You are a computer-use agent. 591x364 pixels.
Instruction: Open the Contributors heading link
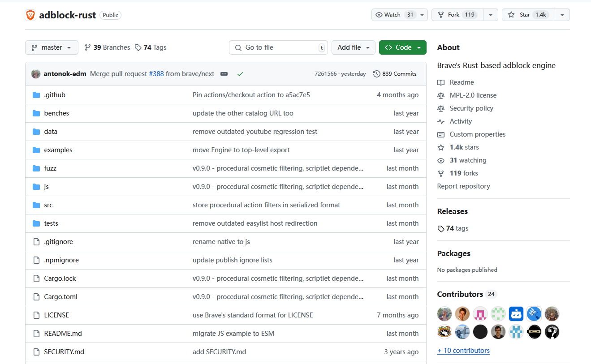(x=467, y=294)
